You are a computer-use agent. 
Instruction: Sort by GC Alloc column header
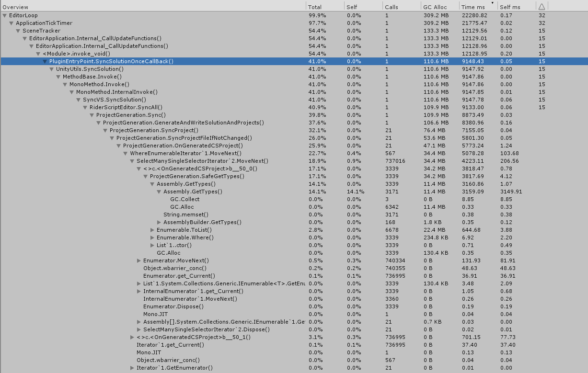pyautogui.click(x=440, y=7)
